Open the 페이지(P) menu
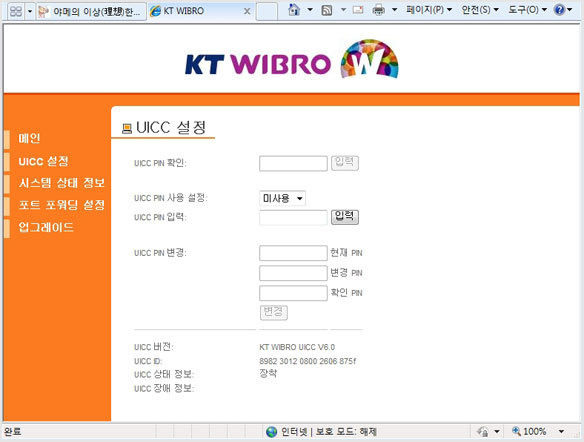This screenshot has width=584, height=442. (x=429, y=10)
